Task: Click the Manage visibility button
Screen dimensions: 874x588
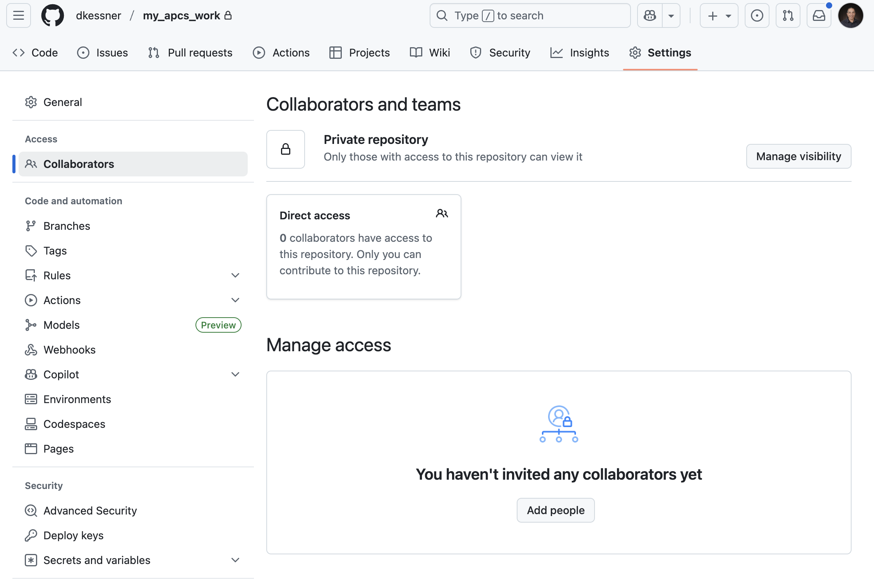Action: 799,156
